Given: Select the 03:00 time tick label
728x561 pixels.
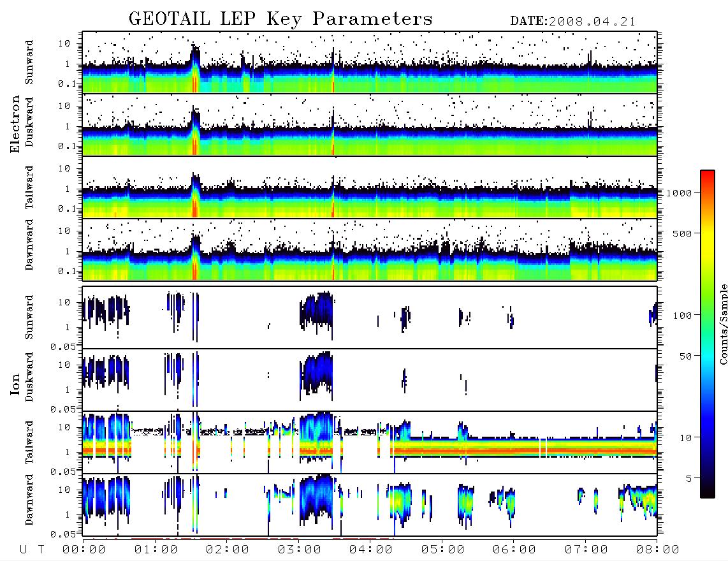Looking at the screenshot, I should (300, 550).
